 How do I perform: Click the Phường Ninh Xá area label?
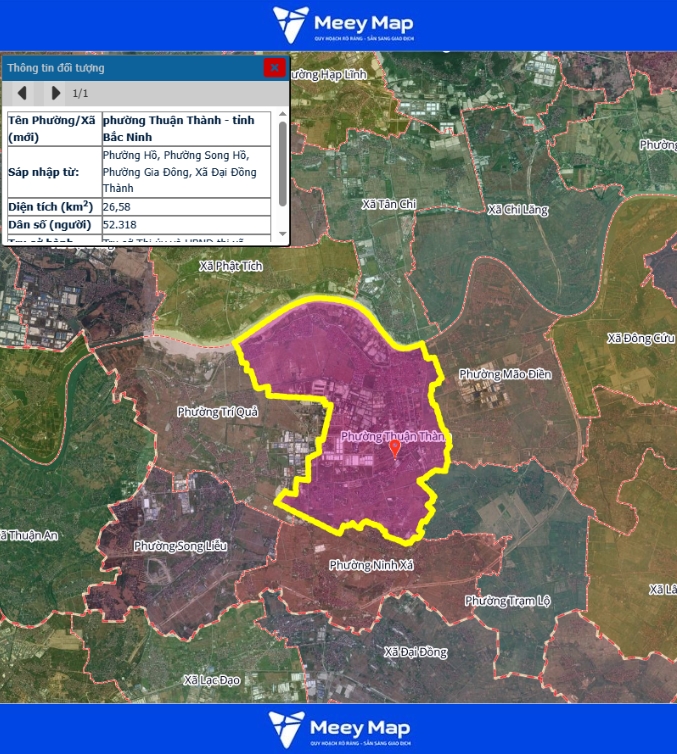tap(371, 566)
